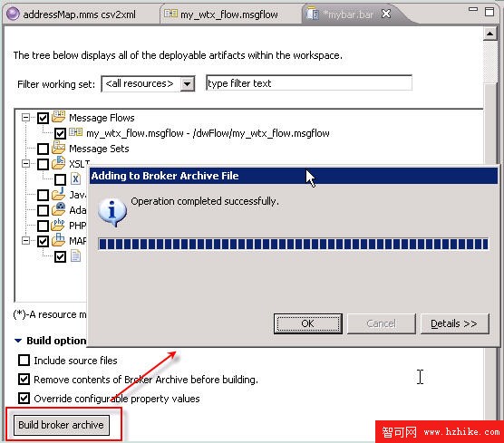Click the my_wtx_flow.msgflow file icon
504x443 pixels.
coord(76,132)
